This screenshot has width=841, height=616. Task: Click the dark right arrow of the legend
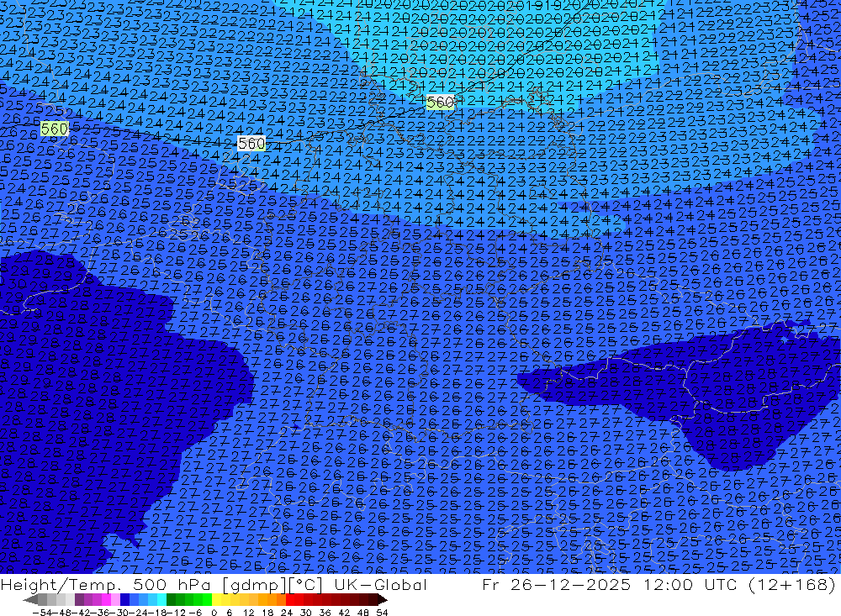tap(382, 600)
